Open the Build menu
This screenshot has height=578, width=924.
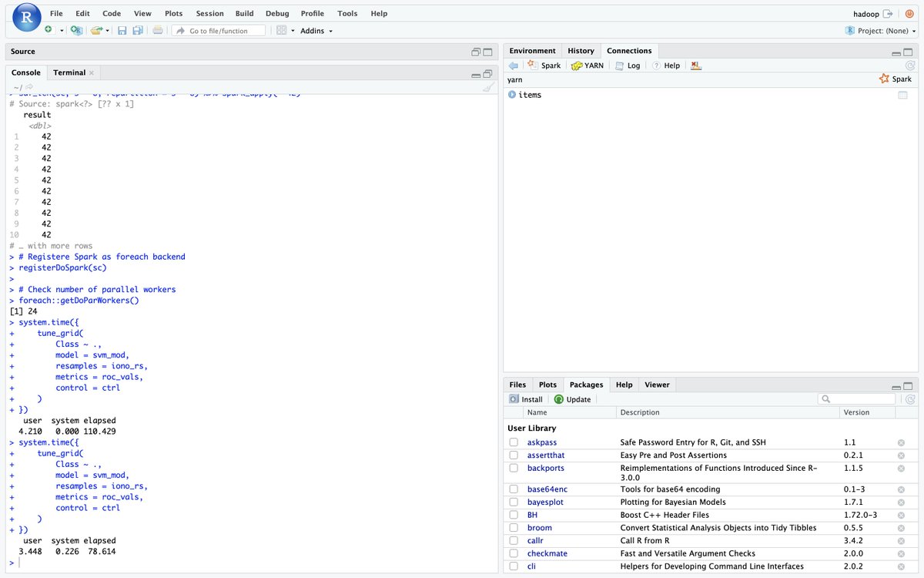[244, 14]
